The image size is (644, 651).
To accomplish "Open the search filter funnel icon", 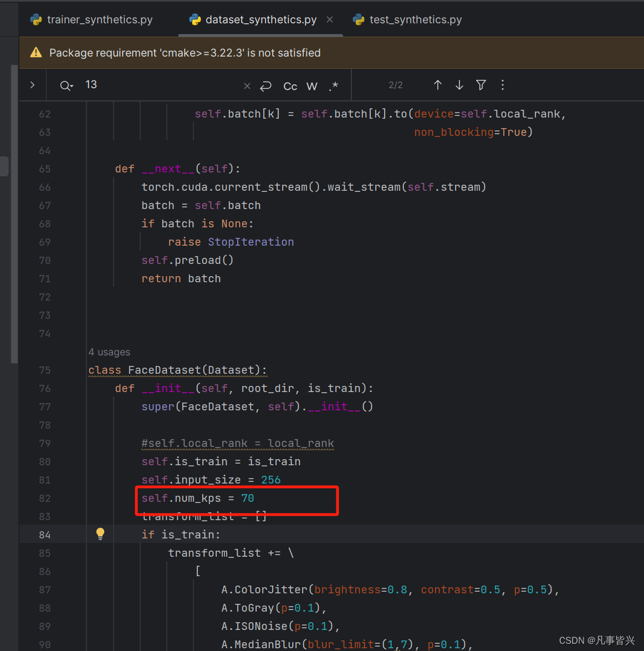I will [x=481, y=85].
